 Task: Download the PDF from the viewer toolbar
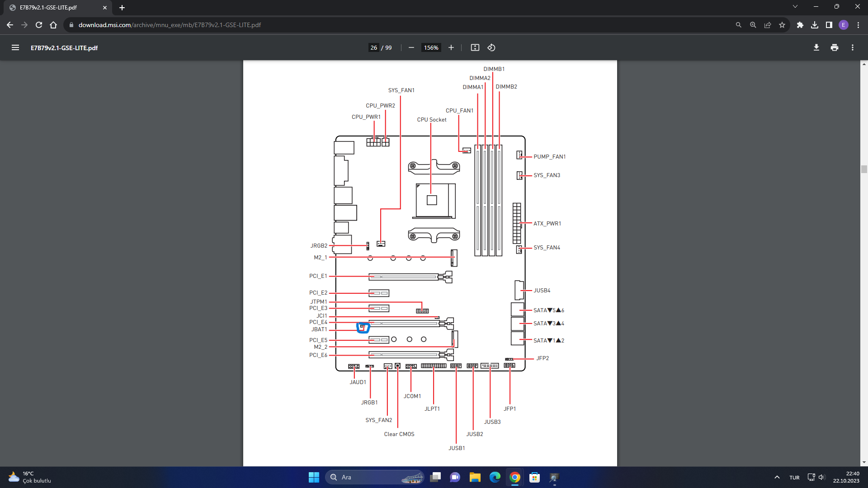[x=816, y=47]
